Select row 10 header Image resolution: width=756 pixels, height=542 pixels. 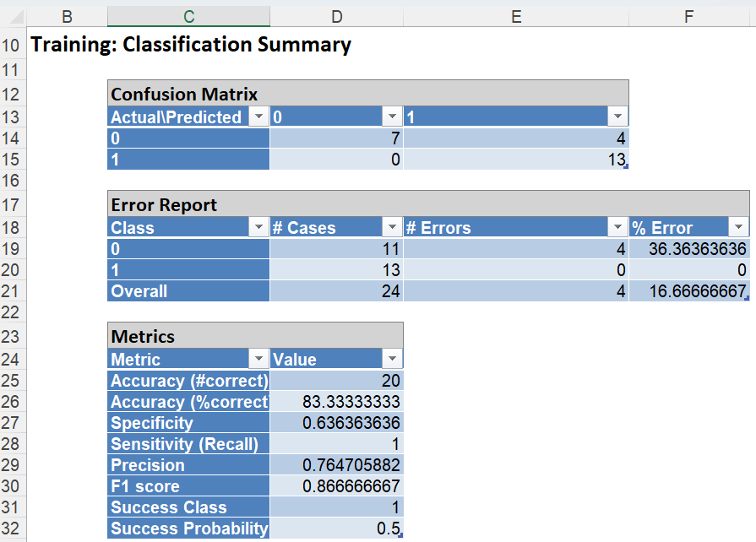click(14, 46)
